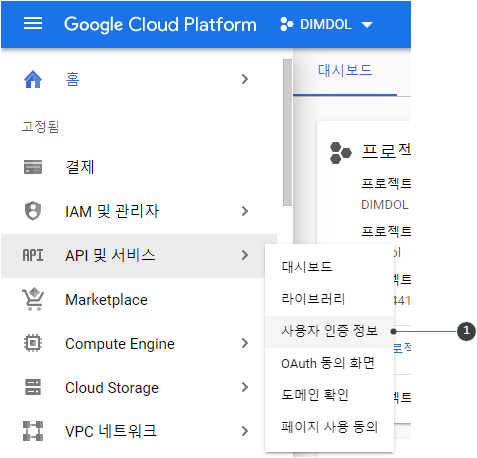
Task: Click the Cloud Storage icon
Action: click(x=33, y=387)
